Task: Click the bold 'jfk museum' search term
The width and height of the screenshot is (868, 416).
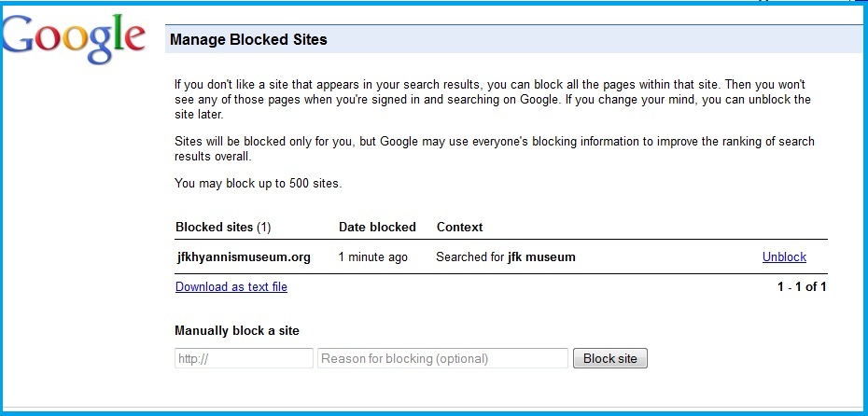Action: coord(541,257)
